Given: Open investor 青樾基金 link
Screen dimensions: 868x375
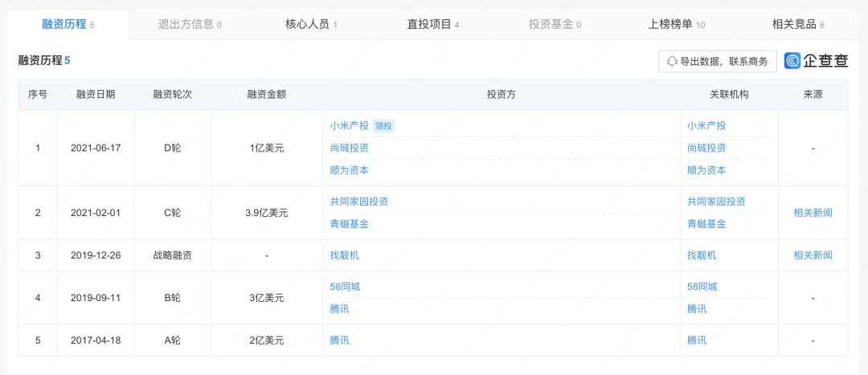Looking at the screenshot, I should click(x=350, y=224).
